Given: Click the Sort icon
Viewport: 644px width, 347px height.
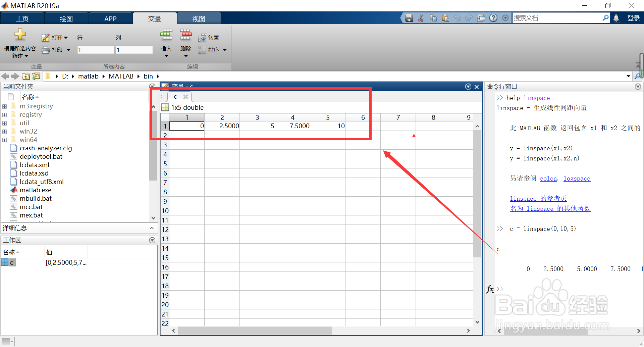Looking at the screenshot, I should [202, 50].
